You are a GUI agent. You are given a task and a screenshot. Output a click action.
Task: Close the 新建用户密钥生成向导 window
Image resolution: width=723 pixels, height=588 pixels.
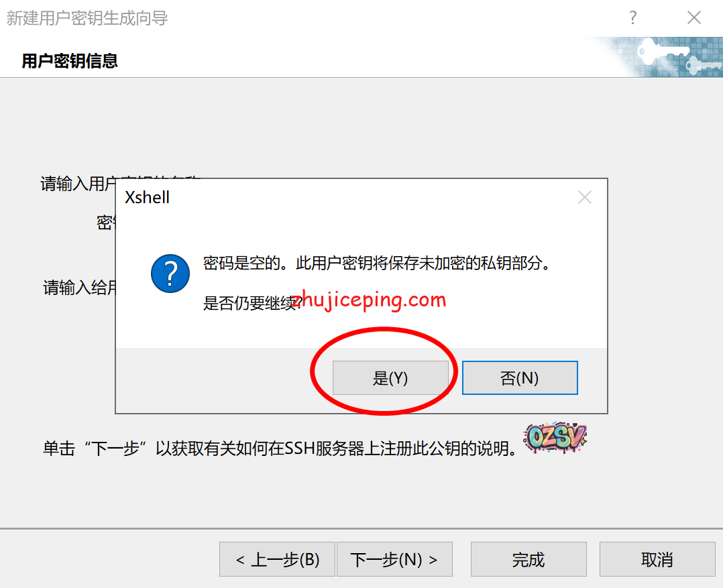tap(694, 18)
